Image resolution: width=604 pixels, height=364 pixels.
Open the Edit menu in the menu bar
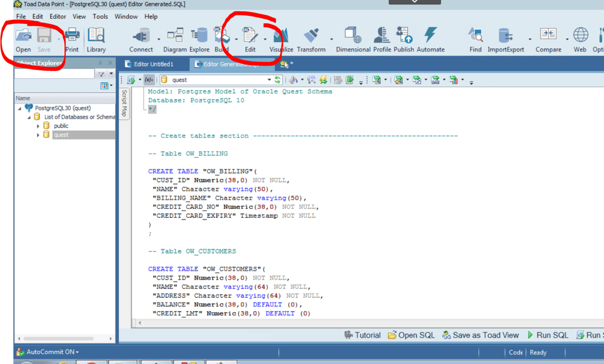tap(37, 17)
